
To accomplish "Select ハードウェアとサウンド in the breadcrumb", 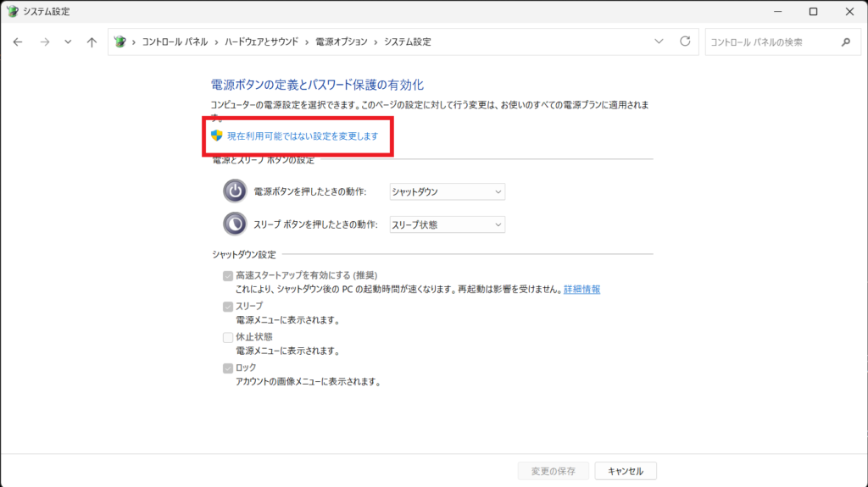I will pos(261,42).
